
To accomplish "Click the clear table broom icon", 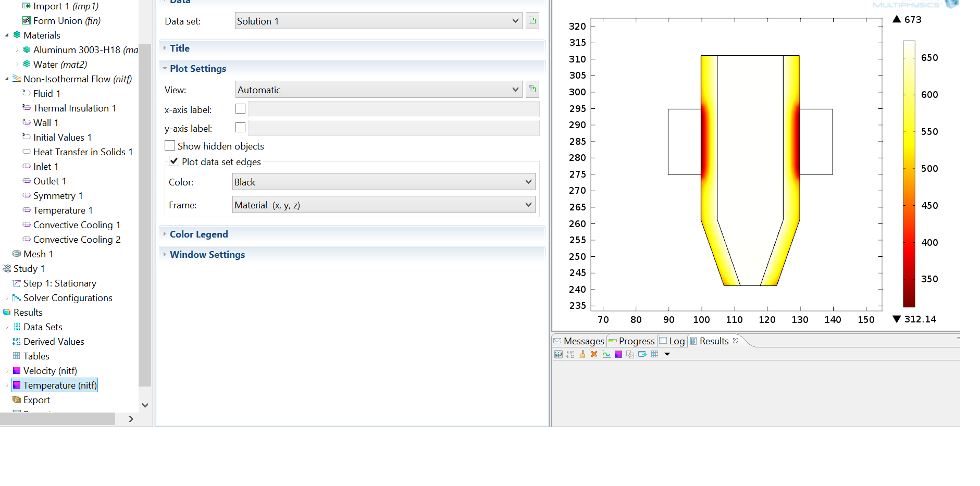I will 582,354.
